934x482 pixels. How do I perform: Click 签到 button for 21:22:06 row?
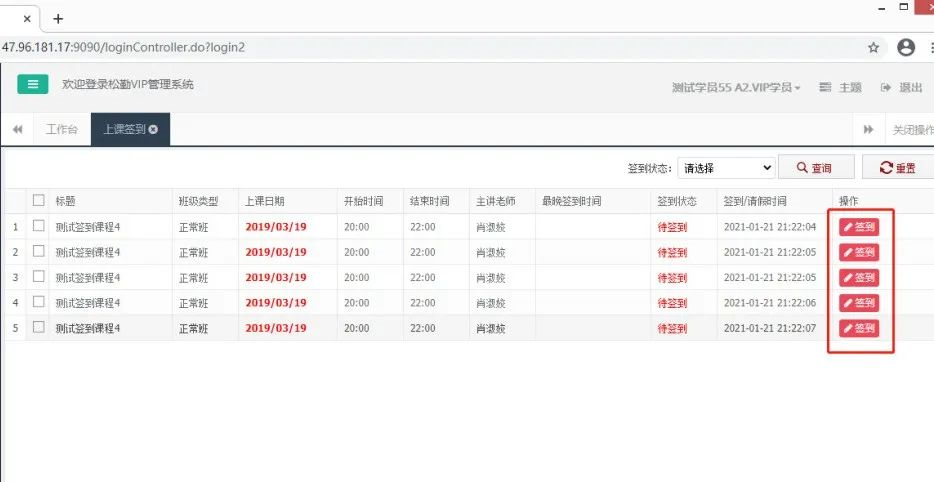coord(859,303)
